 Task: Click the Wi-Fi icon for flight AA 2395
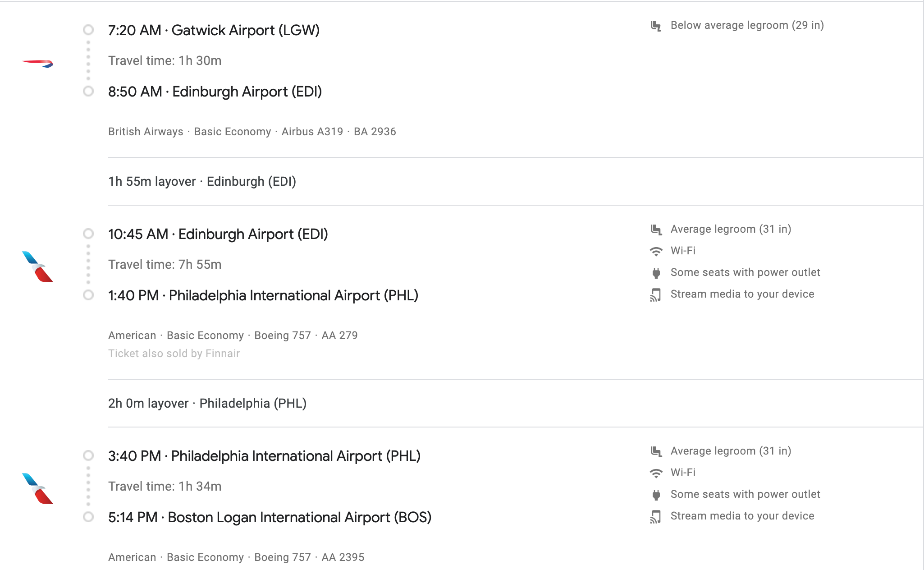click(x=656, y=473)
